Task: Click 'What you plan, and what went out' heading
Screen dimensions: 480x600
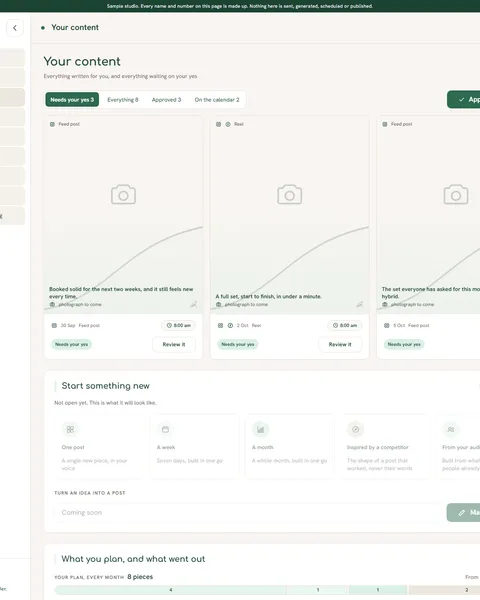Action: point(133,559)
